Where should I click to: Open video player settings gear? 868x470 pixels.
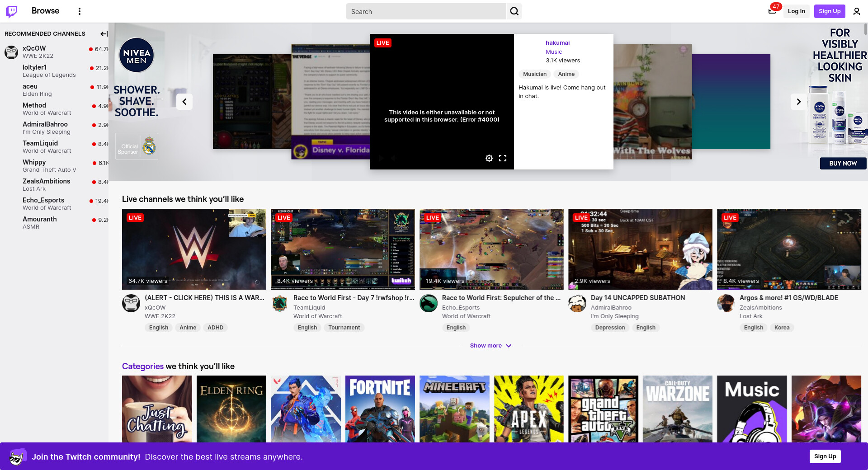coord(489,158)
